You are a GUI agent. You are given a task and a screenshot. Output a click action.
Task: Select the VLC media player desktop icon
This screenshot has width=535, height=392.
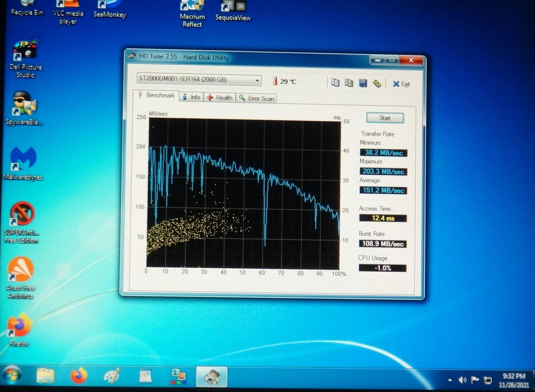point(68,13)
